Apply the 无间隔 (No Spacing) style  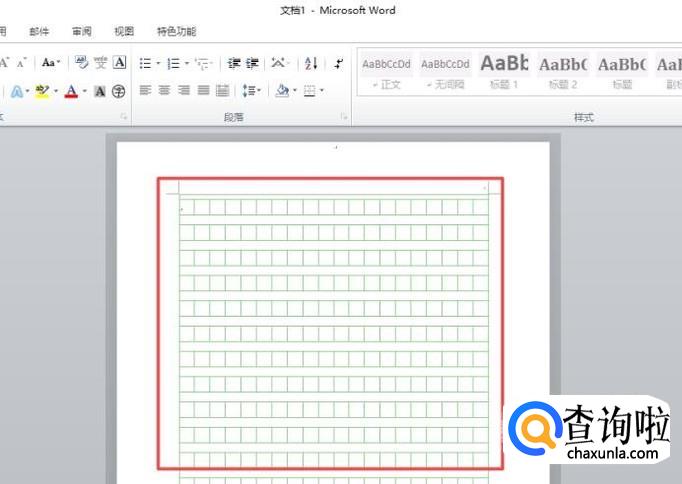445,73
